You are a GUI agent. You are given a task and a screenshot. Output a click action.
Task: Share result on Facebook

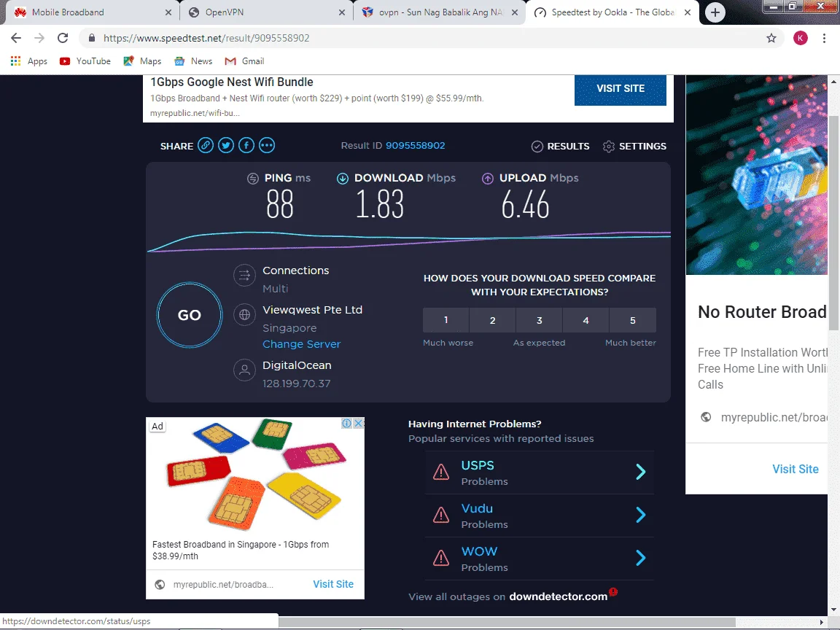(246, 145)
